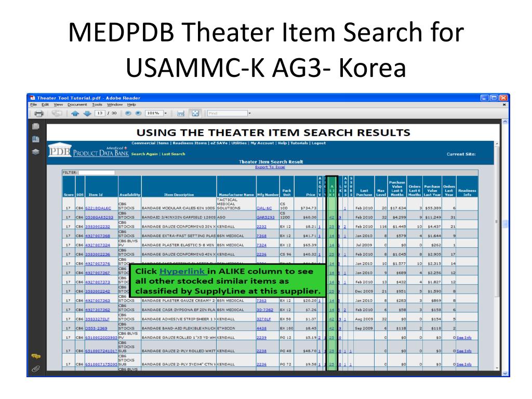Open the Help menu in Adobe Reader
532x399 pixels.
131,104
